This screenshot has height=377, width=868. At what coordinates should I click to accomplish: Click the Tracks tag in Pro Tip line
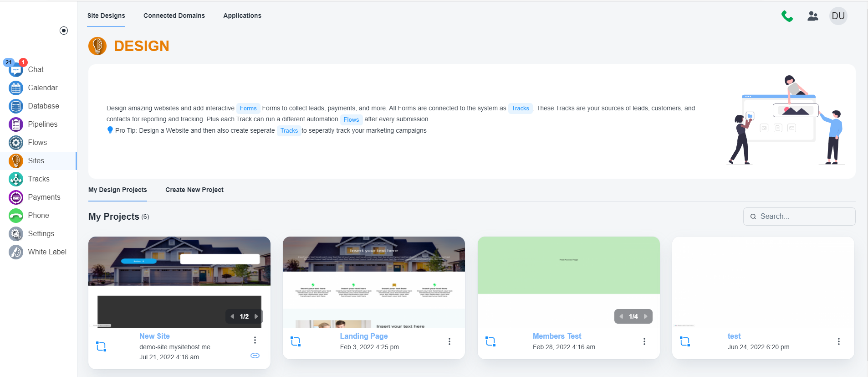tap(289, 131)
